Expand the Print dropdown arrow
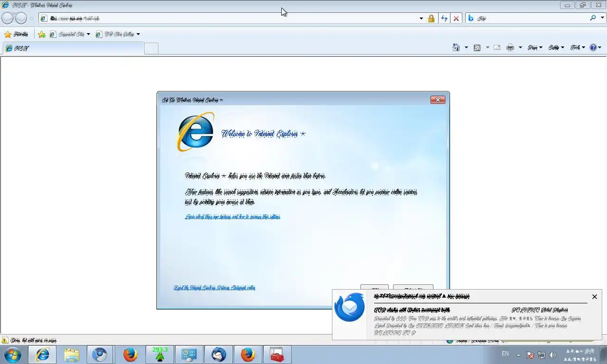 [520, 47]
